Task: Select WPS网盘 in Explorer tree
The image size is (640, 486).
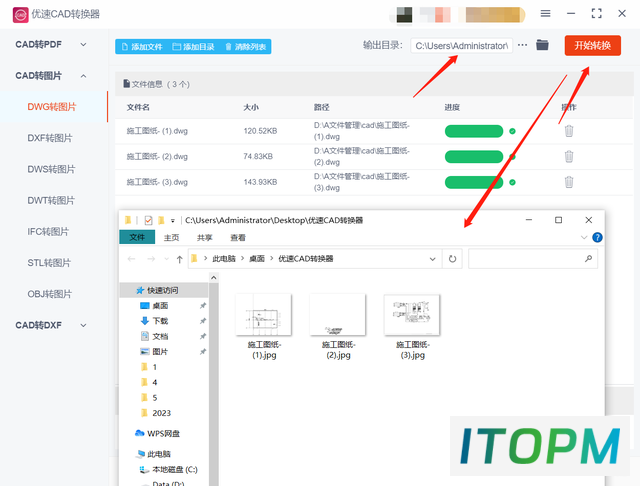Action: click(x=163, y=433)
